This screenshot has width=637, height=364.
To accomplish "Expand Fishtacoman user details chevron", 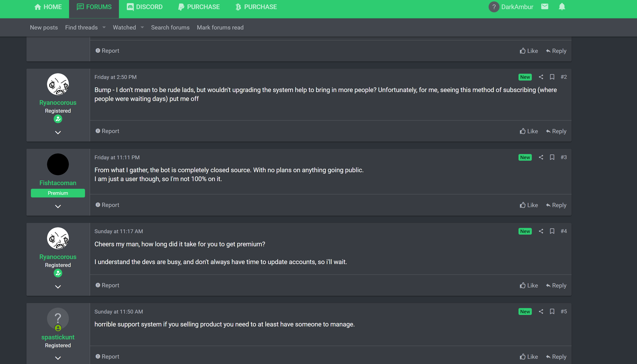I will pos(58,206).
